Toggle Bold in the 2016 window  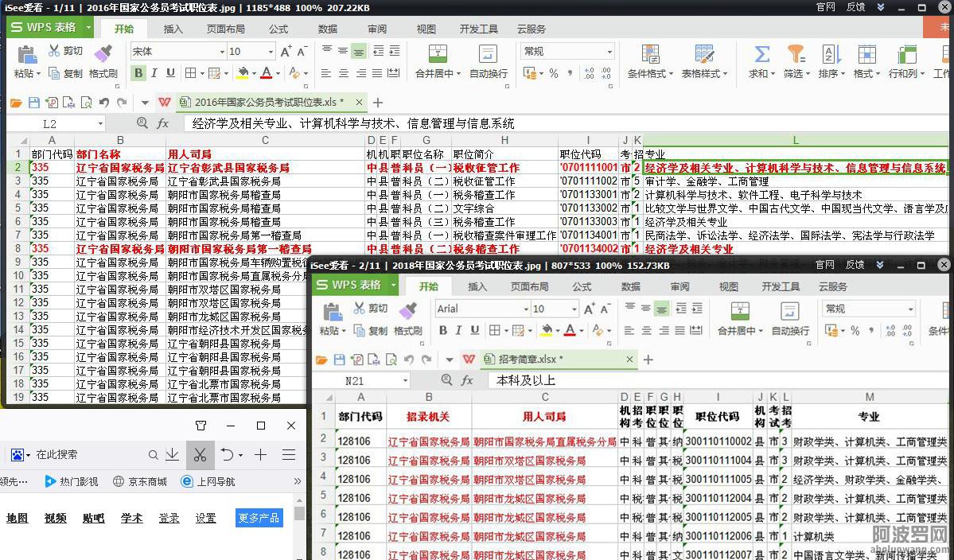[138, 73]
